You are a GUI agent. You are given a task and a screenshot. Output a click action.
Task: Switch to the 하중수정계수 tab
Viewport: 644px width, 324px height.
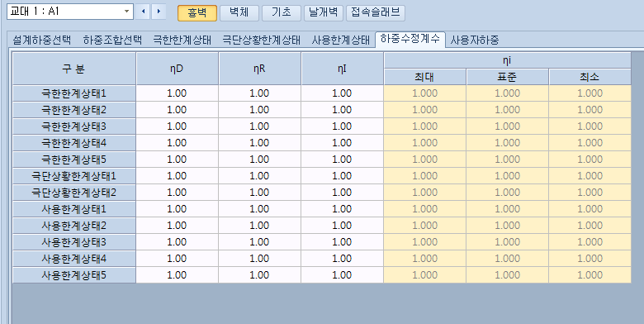[410, 40]
